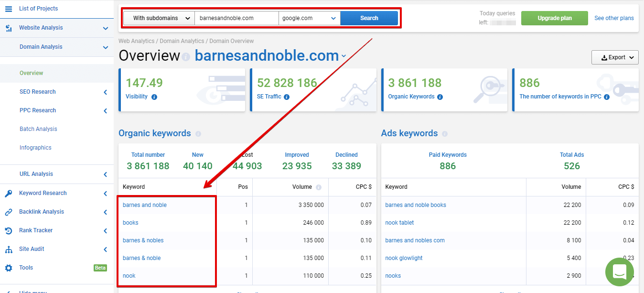Image resolution: width=644 pixels, height=293 pixels.
Task: Expand URL Analysis submenu arrow
Action: [106, 174]
